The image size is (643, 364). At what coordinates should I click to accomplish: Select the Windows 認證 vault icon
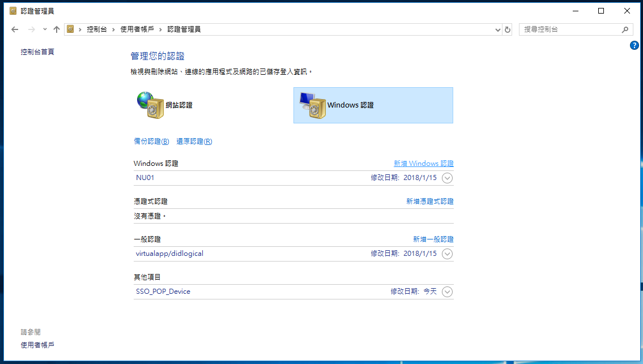click(x=313, y=105)
